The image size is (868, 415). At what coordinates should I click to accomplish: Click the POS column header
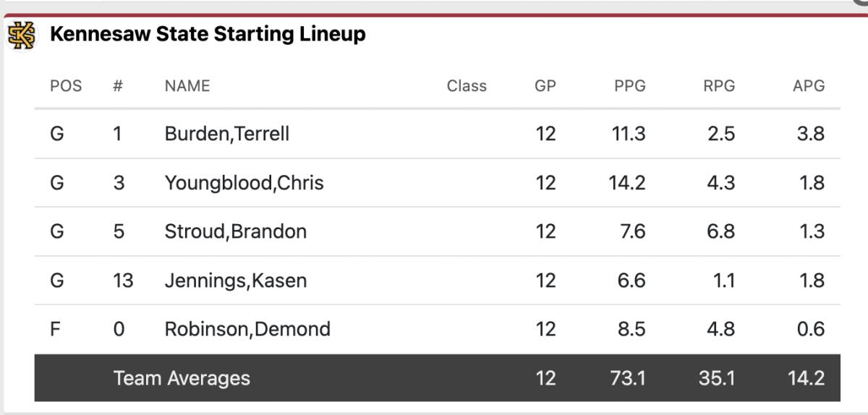[66, 86]
